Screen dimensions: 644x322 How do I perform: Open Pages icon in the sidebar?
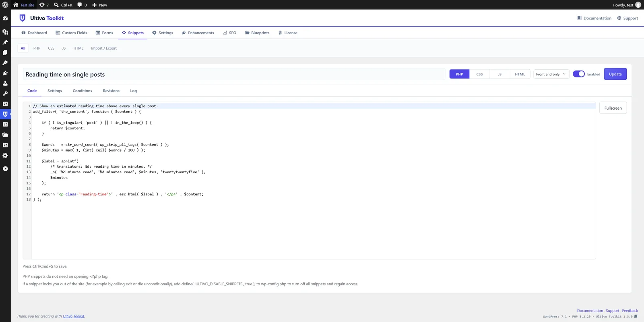(x=5, y=52)
